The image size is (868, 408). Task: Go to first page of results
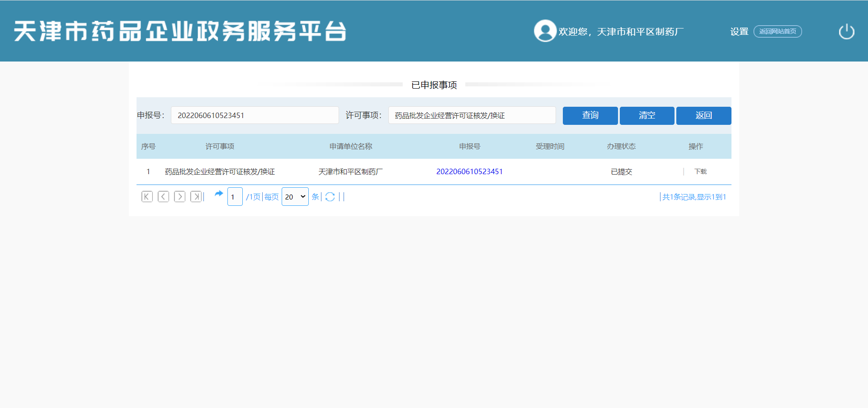tap(147, 197)
